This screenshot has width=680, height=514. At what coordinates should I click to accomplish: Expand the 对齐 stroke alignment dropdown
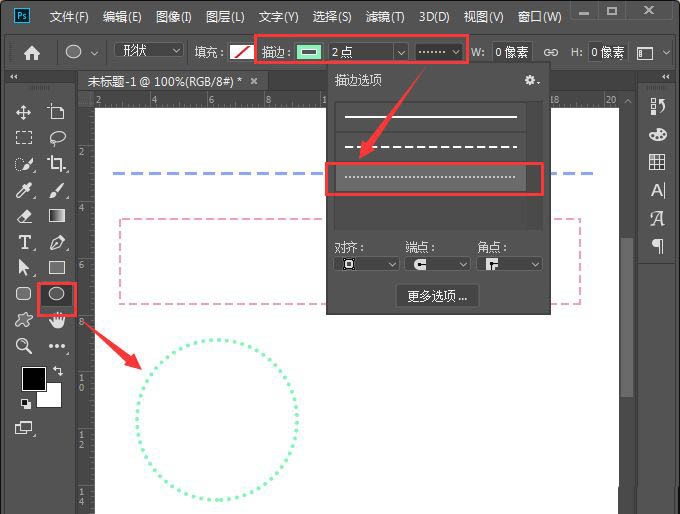tap(366, 264)
